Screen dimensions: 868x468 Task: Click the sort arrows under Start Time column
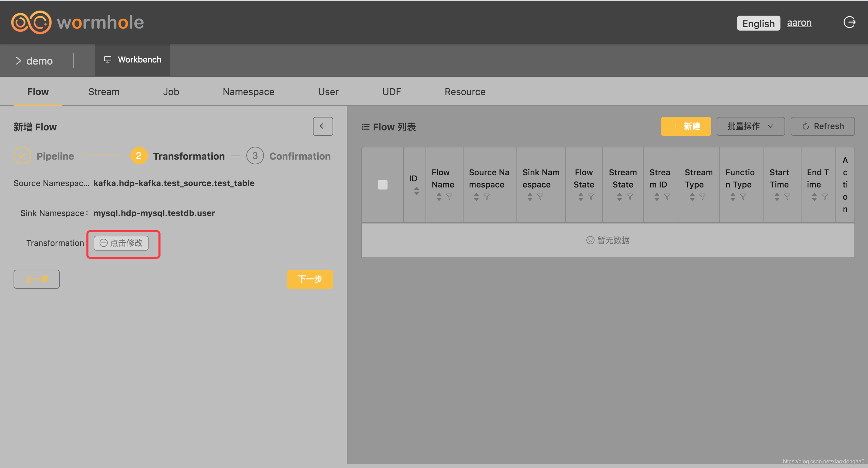tap(777, 197)
